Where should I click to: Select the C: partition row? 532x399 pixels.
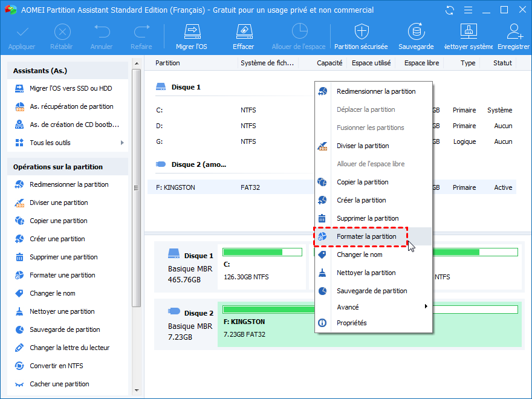coord(331,110)
